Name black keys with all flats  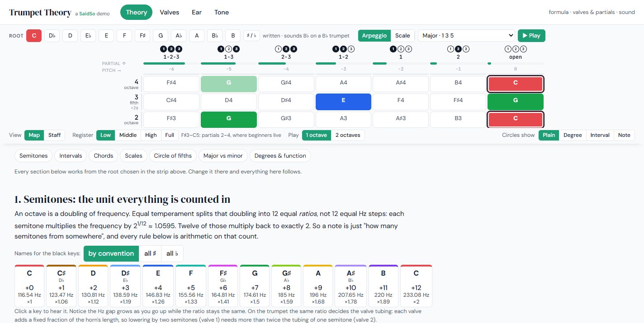pyautogui.click(x=172, y=253)
